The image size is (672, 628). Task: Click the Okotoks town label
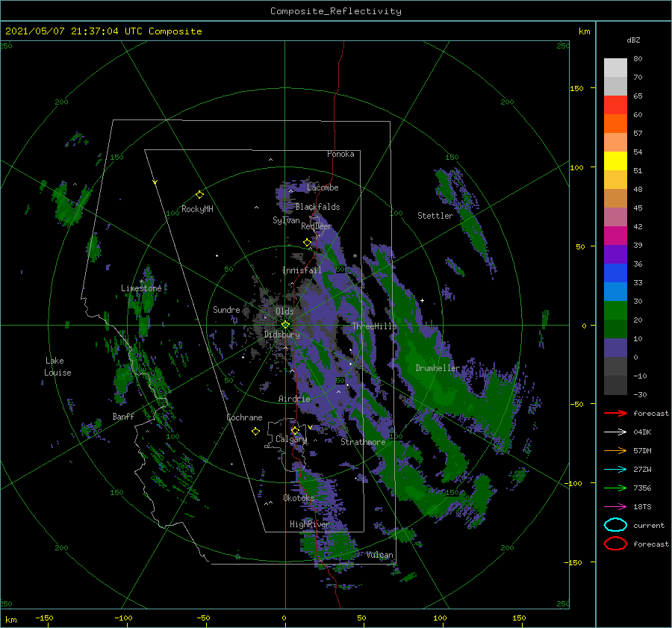coord(299,498)
